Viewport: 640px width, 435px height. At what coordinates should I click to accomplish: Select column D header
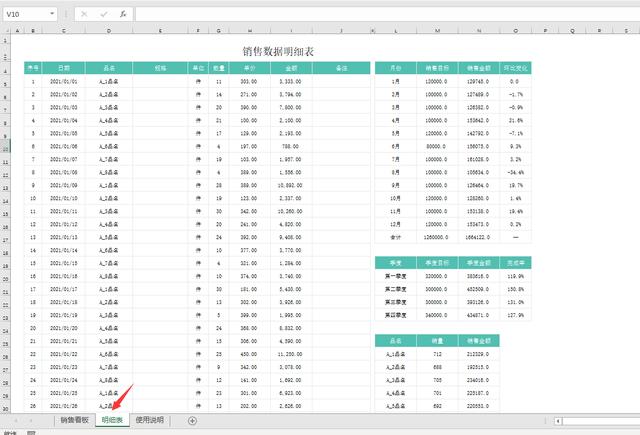tap(106, 32)
